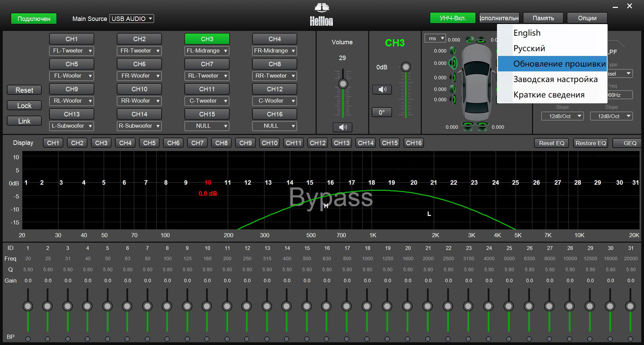
Task: Select the highlighted front-left midrange speaker beside car
Action: pos(453,63)
